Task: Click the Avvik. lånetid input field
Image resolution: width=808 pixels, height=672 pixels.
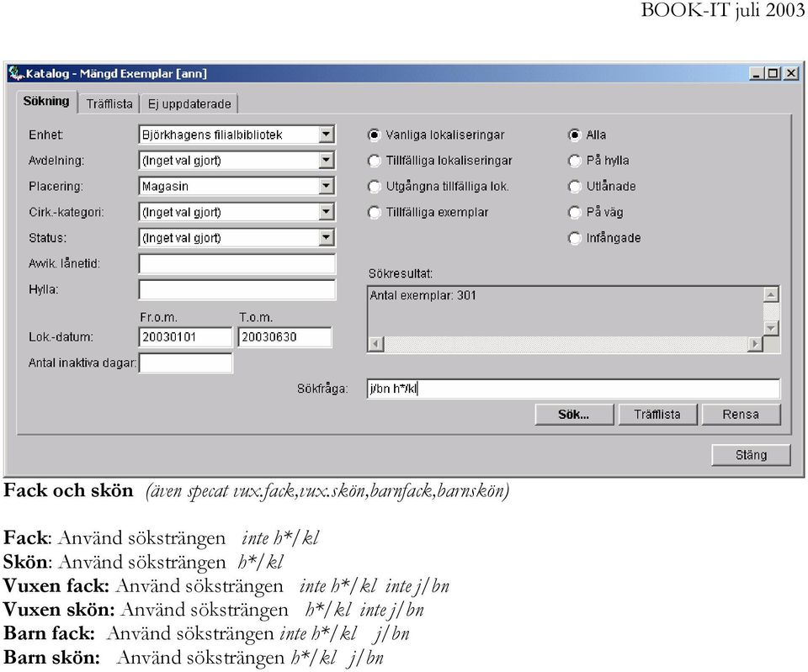Action: click(x=237, y=263)
